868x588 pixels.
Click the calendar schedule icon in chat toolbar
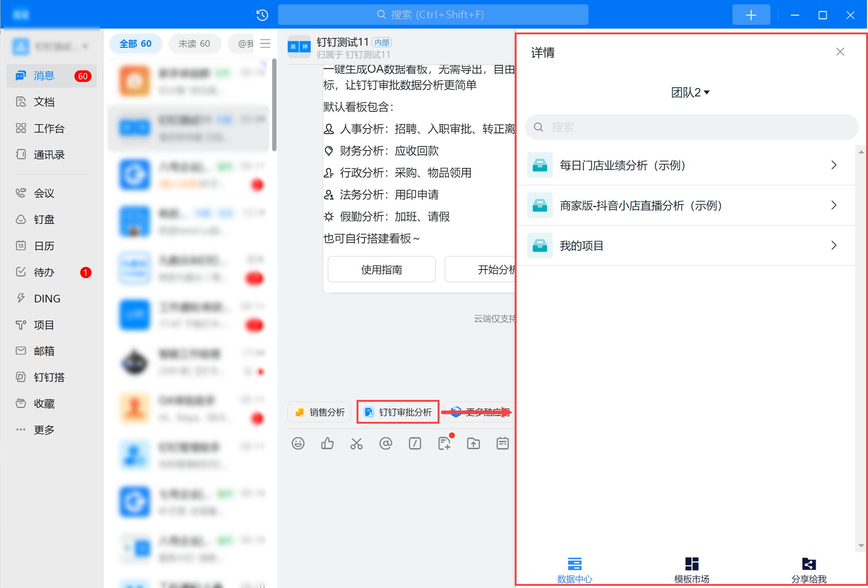tap(503, 443)
